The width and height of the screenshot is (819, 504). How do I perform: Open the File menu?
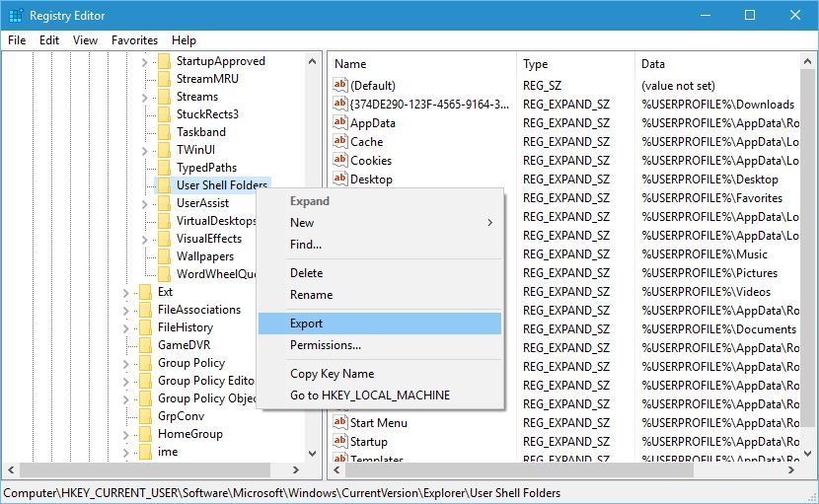point(17,40)
